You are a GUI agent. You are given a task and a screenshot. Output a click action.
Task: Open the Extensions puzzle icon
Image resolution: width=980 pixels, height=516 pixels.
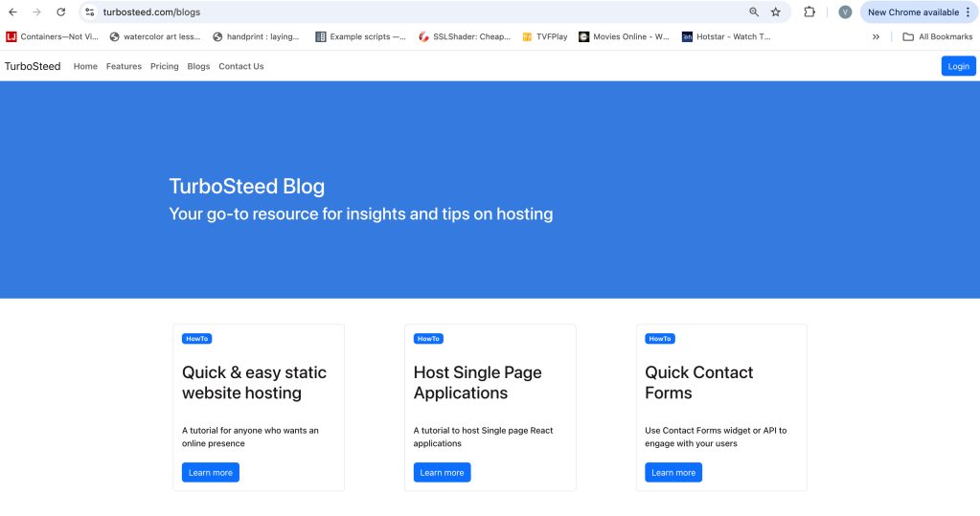[x=809, y=12]
